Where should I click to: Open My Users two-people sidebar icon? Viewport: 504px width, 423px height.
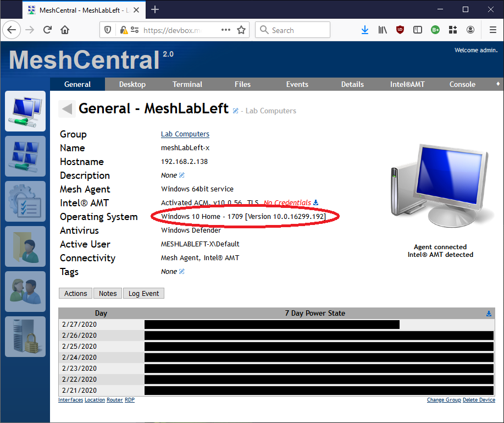[x=25, y=291]
